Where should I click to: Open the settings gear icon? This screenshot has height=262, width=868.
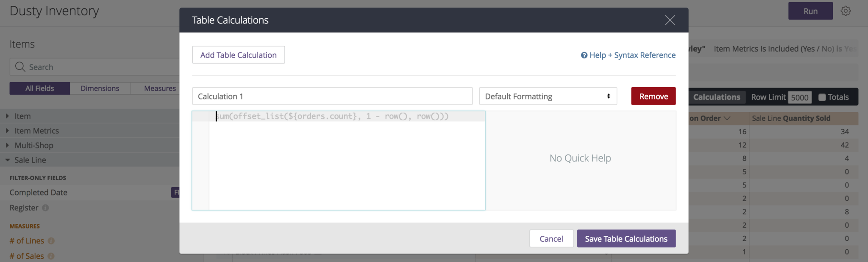(x=846, y=11)
